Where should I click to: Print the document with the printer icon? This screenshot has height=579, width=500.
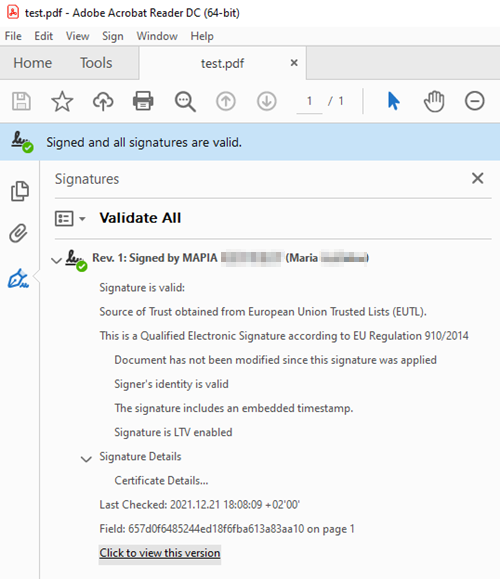coord(143,101)
